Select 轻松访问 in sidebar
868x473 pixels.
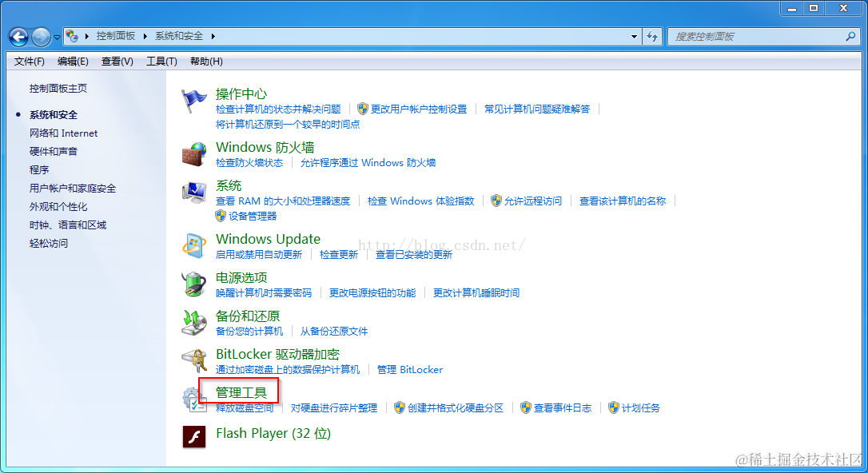click(49, 244)
